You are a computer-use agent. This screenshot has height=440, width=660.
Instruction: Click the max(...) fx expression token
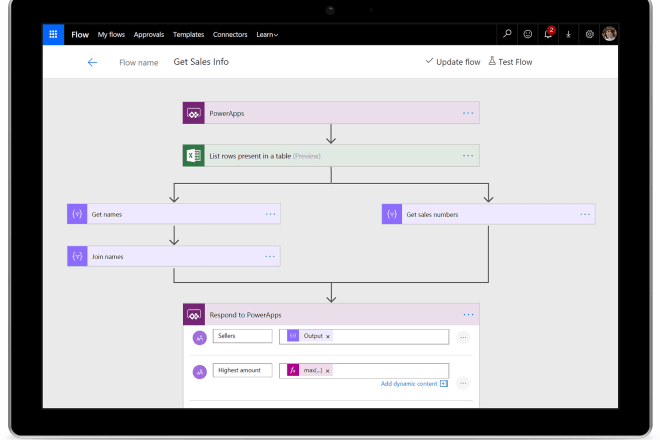click(x=309, y=370)
